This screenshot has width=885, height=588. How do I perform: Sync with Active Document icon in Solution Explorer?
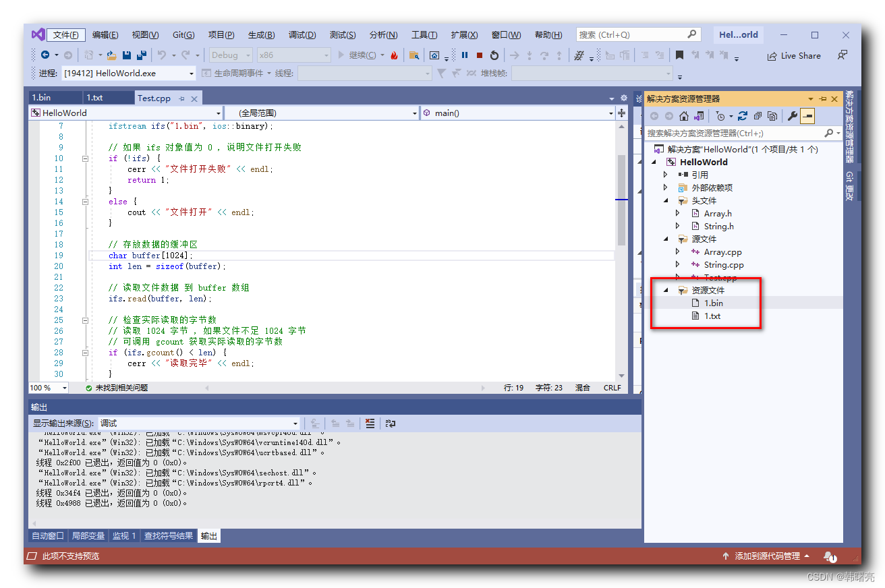tap(743, 116)
